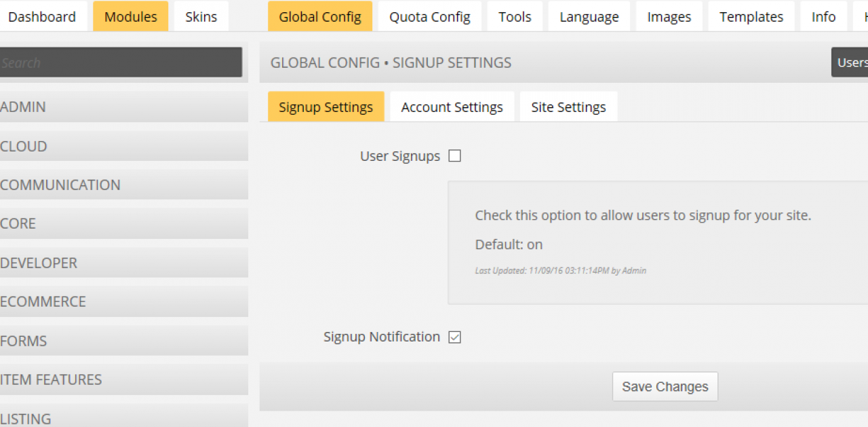Open the Tools menu item
This screenshot has height=427, width=868.
point(515,17)
